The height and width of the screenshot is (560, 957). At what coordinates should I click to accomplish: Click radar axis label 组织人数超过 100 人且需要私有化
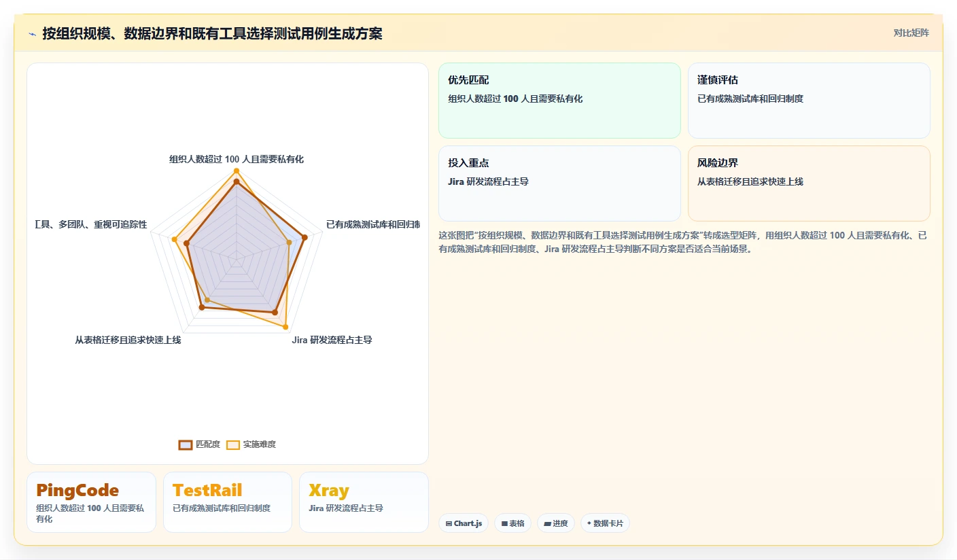[237, 159]
